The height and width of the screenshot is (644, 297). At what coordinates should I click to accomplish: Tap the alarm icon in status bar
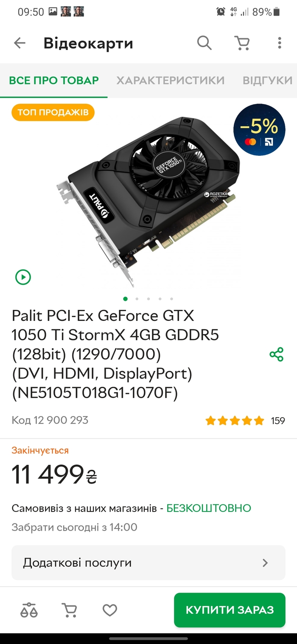(x=221, y=12)
